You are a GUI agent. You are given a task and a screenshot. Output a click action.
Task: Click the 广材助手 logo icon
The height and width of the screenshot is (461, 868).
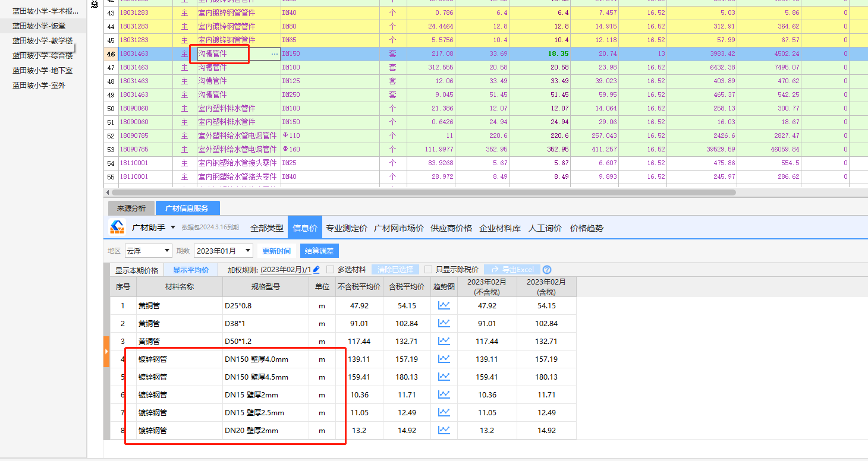(x=118, y=227)
